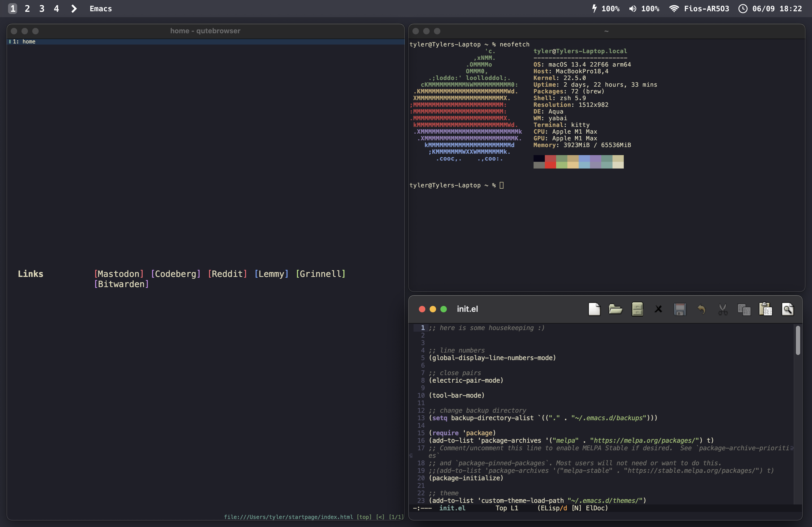This screenshot has width=812, height=527.
Task: Click the startpage file URL in the qutebrowser status bar
Action: [288, 517]
